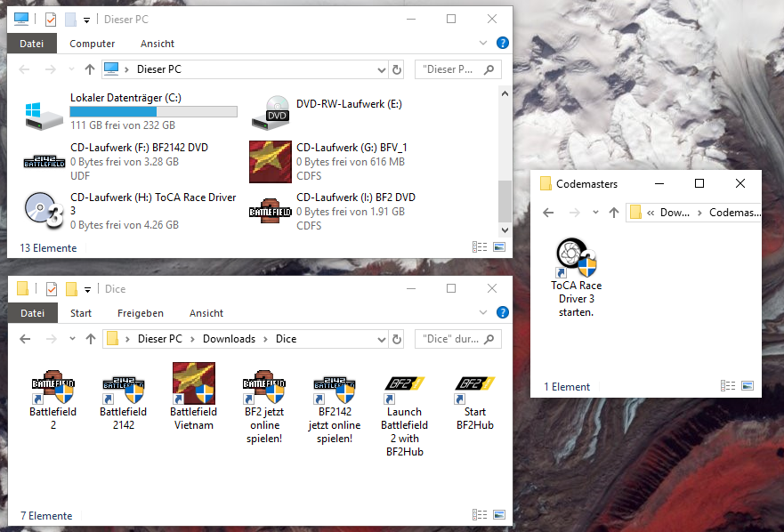Screen dimensions: 784x532
Task: Click scroll up arrow in Dieser PC
Action: [x=505, y=93]
